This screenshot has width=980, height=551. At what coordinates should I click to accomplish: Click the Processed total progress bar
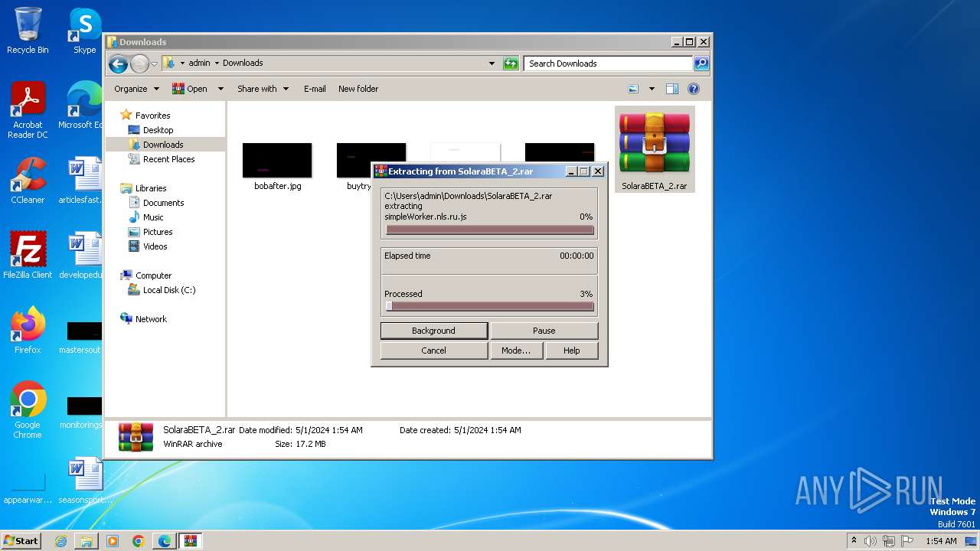pyautogui.click(x=490, y=306)
